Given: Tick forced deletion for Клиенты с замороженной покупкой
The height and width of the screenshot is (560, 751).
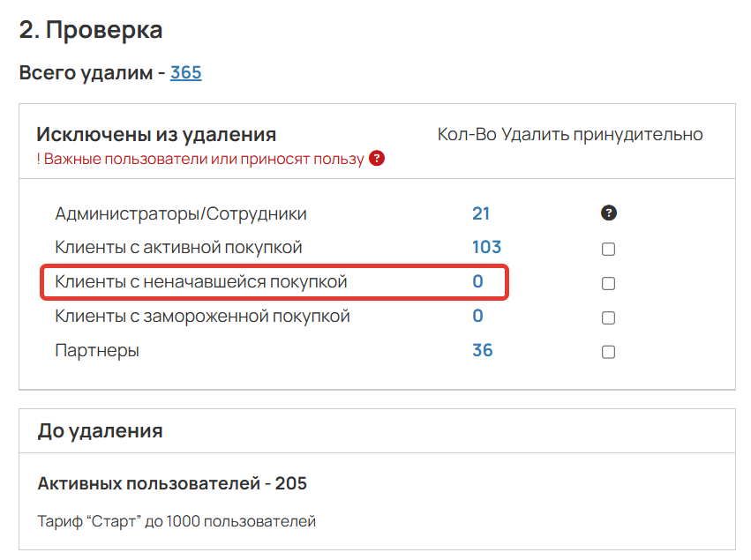Looking at the screenshot, I should pos(608,318).
